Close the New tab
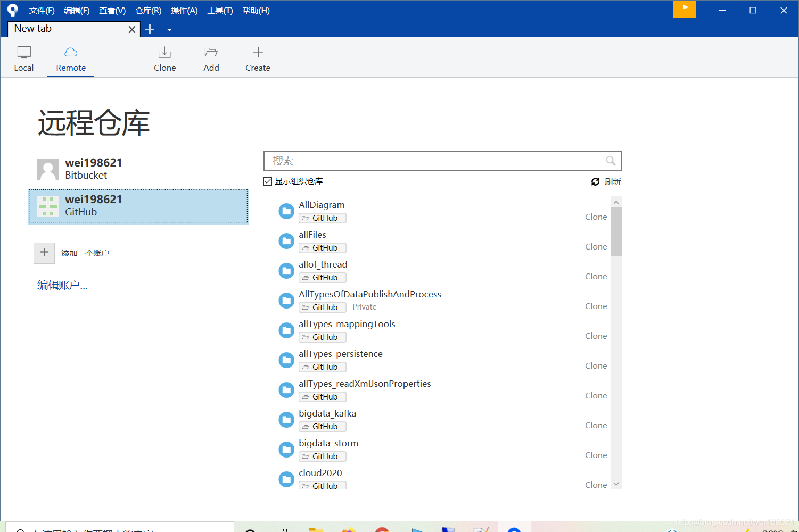Screen dimensions: 799x532 pyautogui.click(x=132, y=30)
